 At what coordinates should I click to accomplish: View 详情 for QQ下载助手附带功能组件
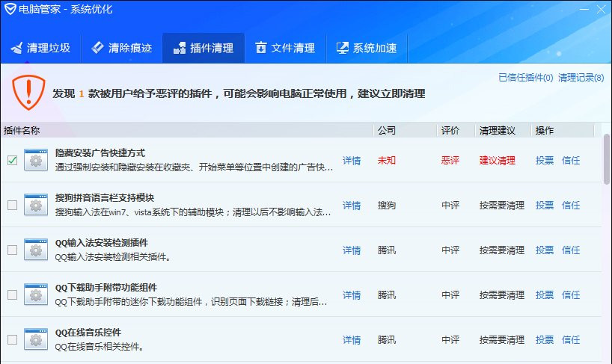pos(352,295)
